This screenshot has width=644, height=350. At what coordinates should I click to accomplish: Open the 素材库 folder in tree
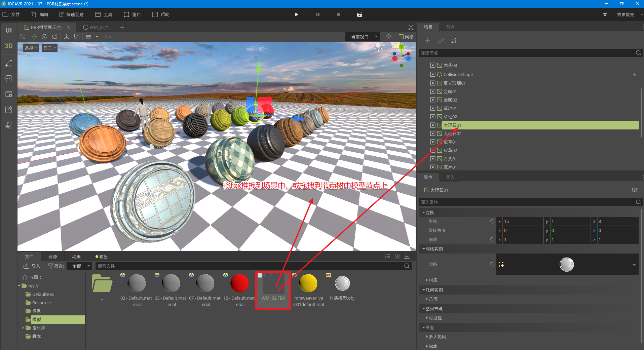[39, 328]
